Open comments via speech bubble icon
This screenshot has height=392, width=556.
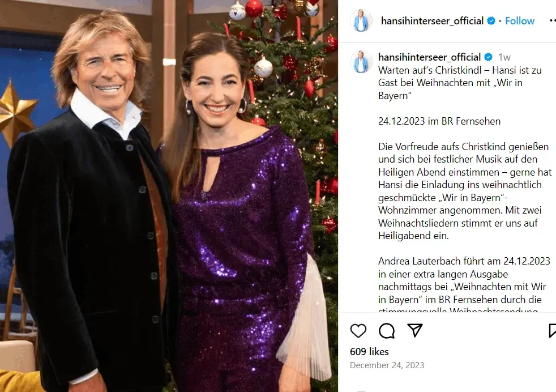click(x=387, y=331)
